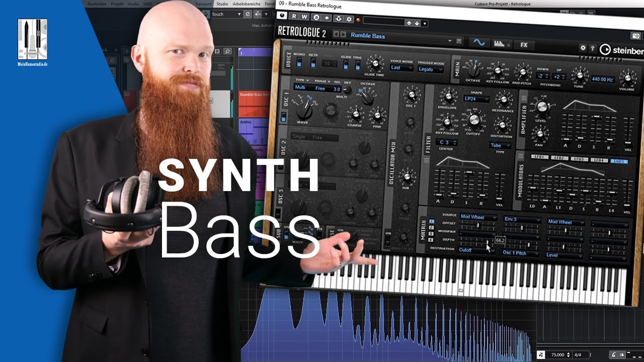Click the Rumble Bass preset name
The image size is (644, 362).
[368, 36]
